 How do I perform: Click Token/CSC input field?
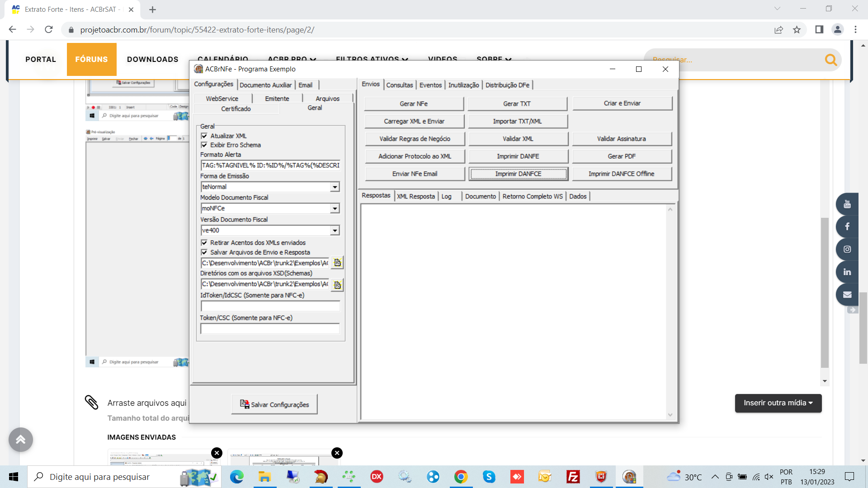pyautogui.click(x=270, y=328)
